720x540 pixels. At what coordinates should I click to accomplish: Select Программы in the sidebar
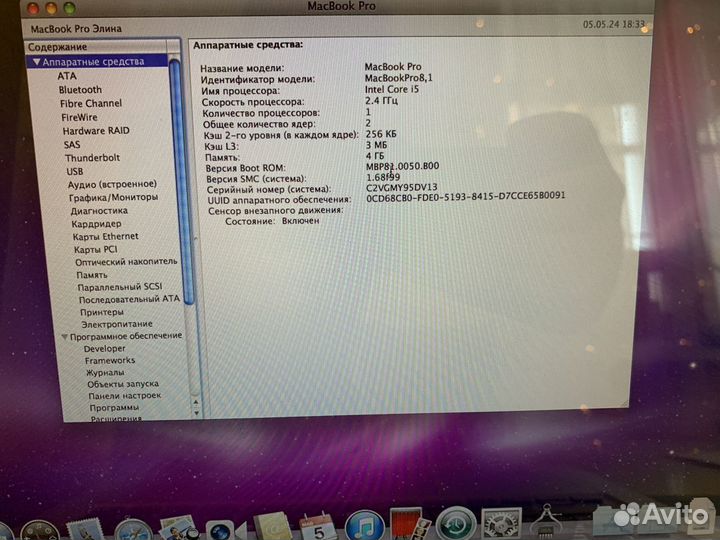(x=114, y=407)
